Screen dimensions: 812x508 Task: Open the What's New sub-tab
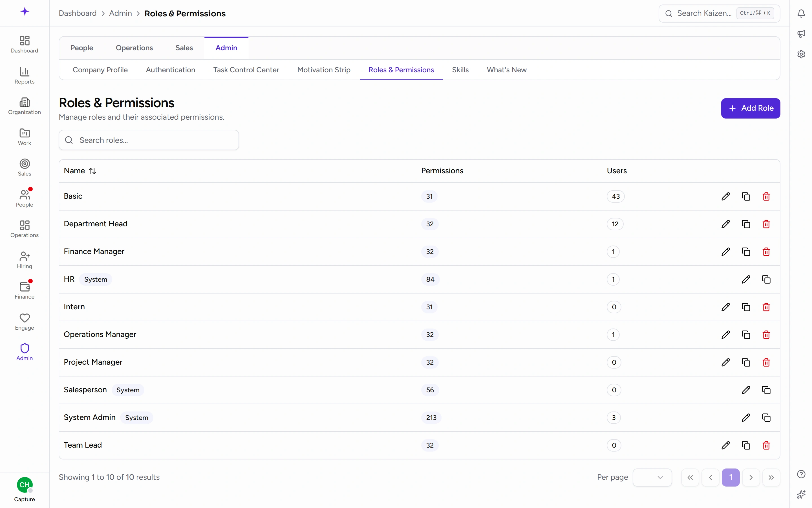[506, 69]
